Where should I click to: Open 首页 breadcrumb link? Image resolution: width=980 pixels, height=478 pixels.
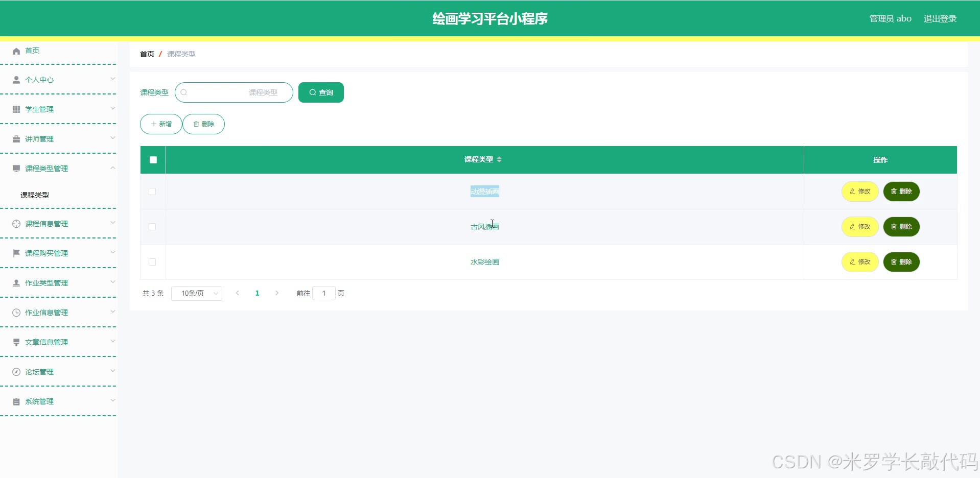[147, 54]
